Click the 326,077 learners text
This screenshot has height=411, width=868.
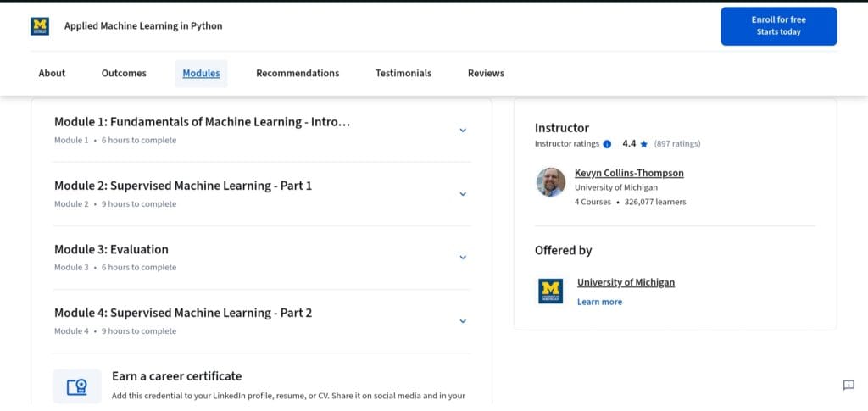pyautogui.click(x=655, y=202)
